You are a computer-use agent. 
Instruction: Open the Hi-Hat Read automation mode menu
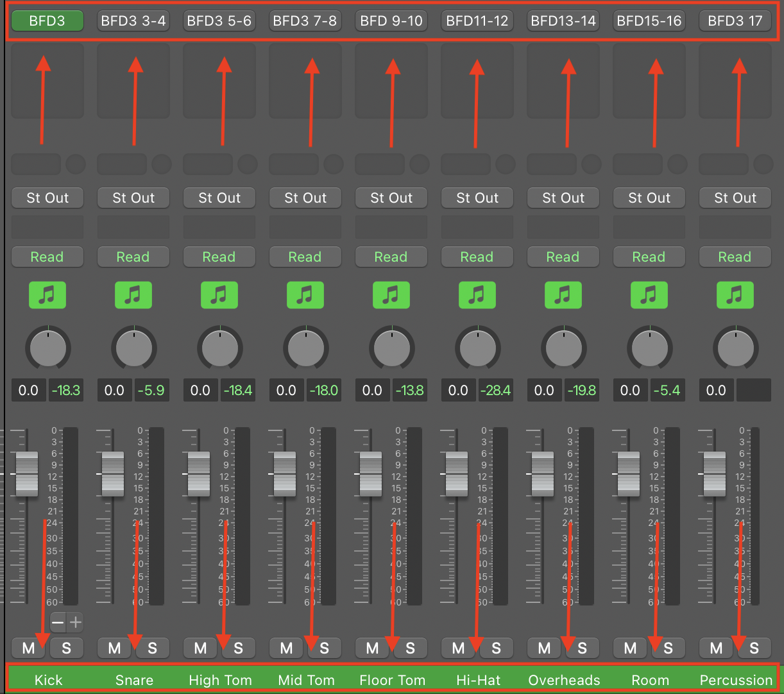pos(477,257)
